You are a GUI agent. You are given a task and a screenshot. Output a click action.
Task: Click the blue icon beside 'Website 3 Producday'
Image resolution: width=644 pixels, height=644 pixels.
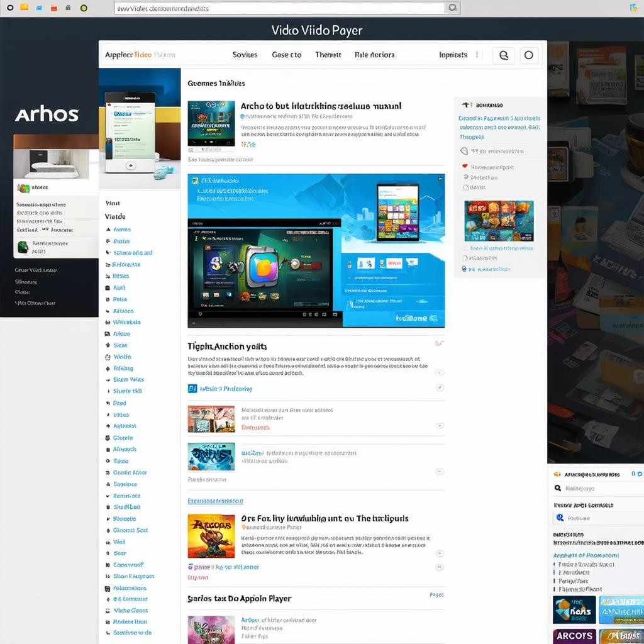pyautogui.click(x=192, y=389)
